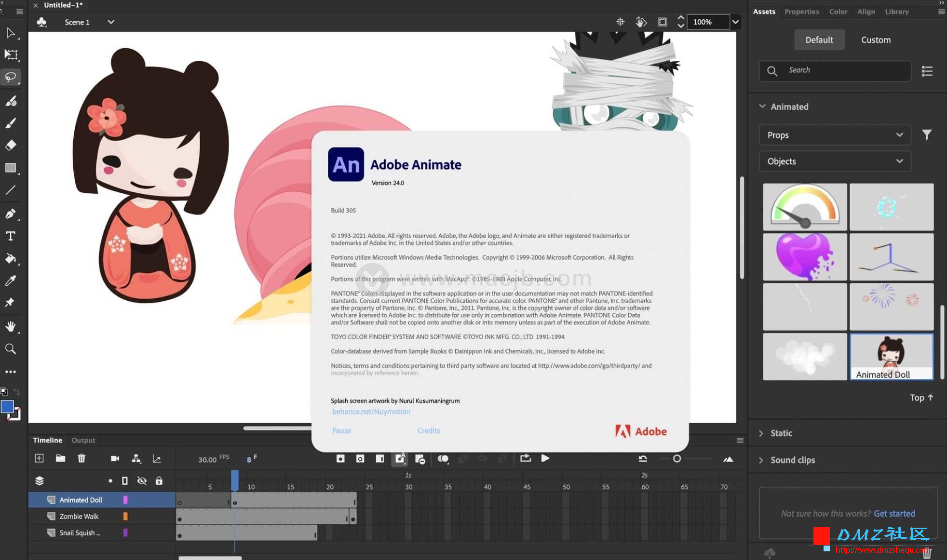The image size is (947, 560).
Task: Select the Text tool
Action: point(11,236)
